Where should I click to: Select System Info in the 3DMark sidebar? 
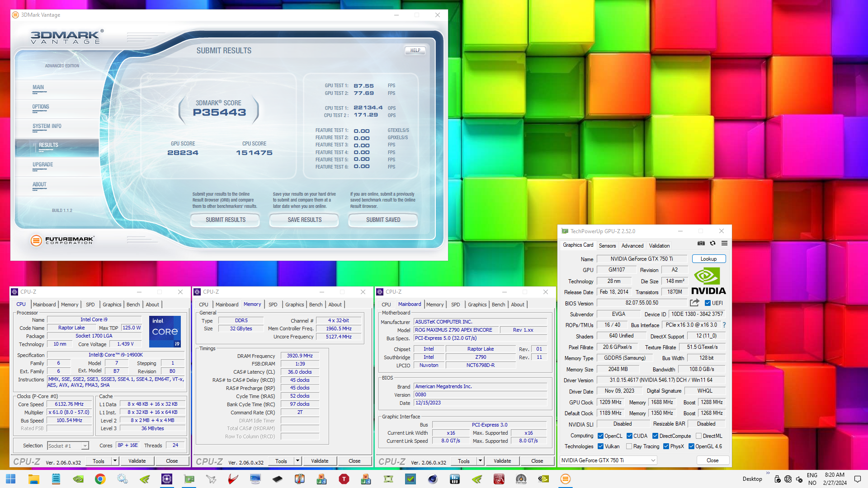[57, 127]
